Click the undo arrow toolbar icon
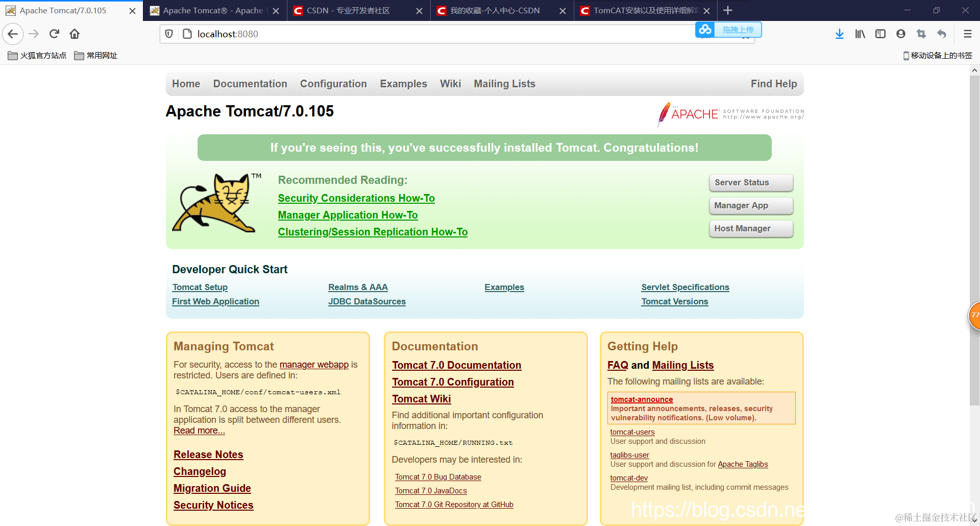 (942, 34)
